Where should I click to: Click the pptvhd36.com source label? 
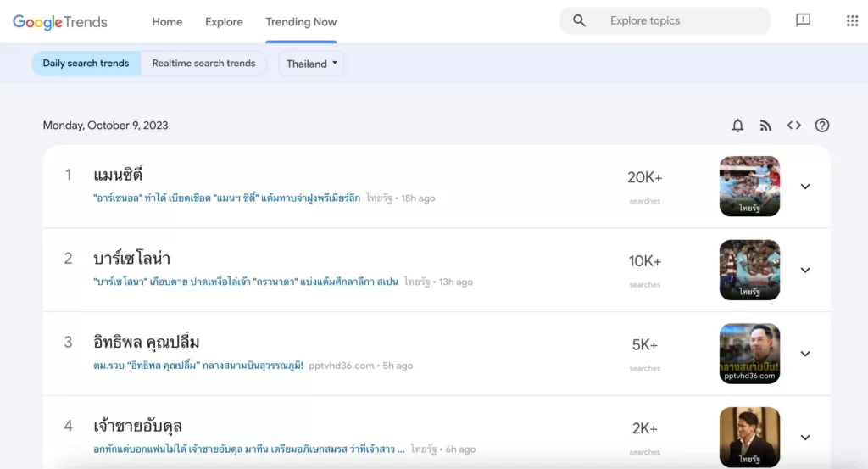(x=341, y=366)
